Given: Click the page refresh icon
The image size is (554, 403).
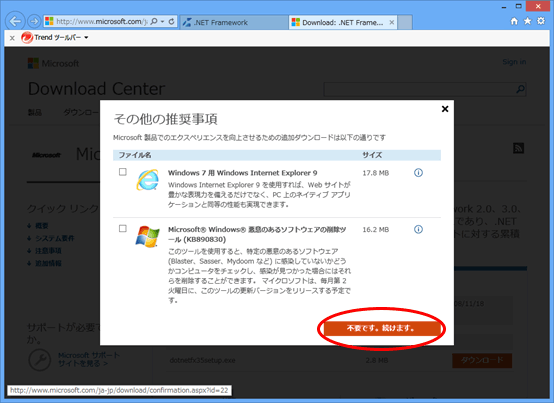Looking at the screenshot, I should 171,22.
